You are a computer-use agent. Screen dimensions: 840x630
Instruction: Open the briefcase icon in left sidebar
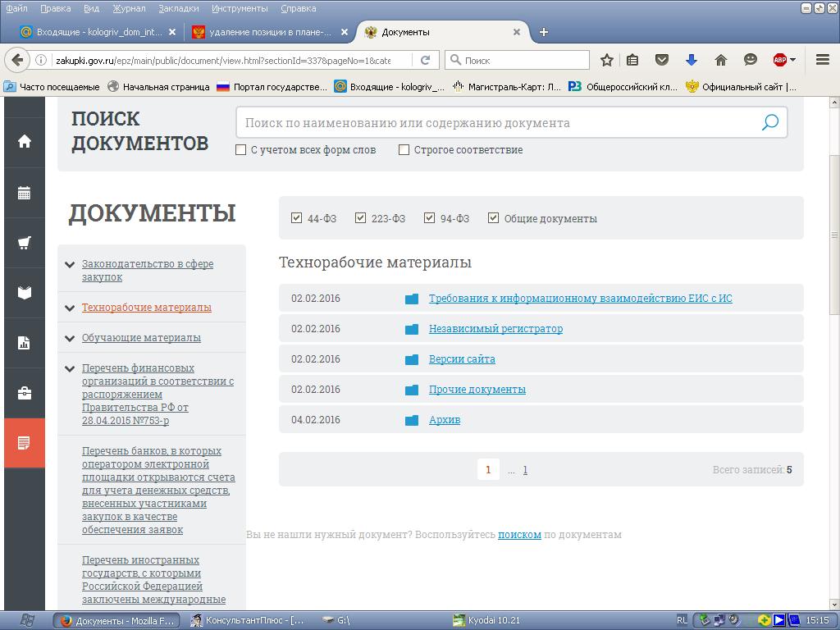pos(25,393)
